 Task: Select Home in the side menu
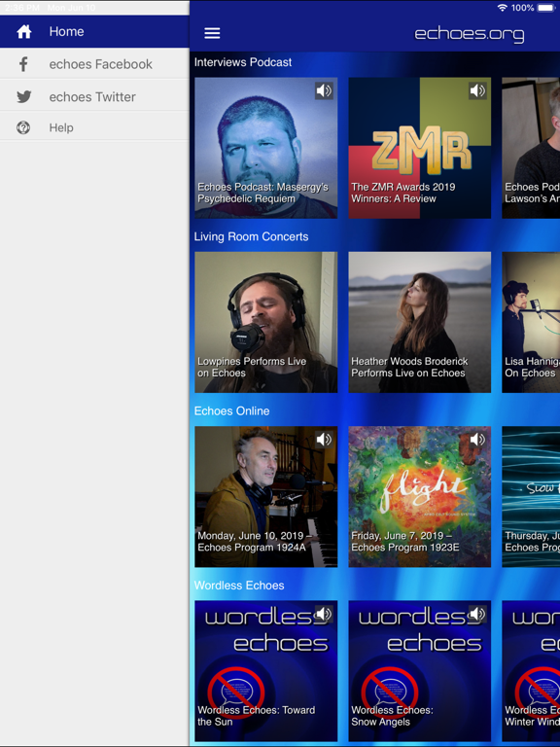[x=94, y=31]
